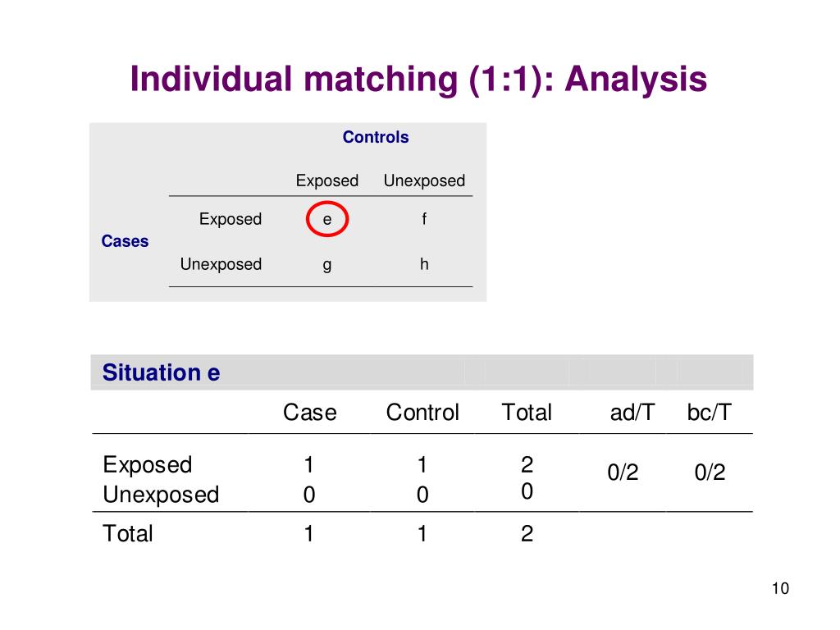This screenshot has width=840, height=630.
Task: Select cell f in the matching table
Action: point(424,218)
